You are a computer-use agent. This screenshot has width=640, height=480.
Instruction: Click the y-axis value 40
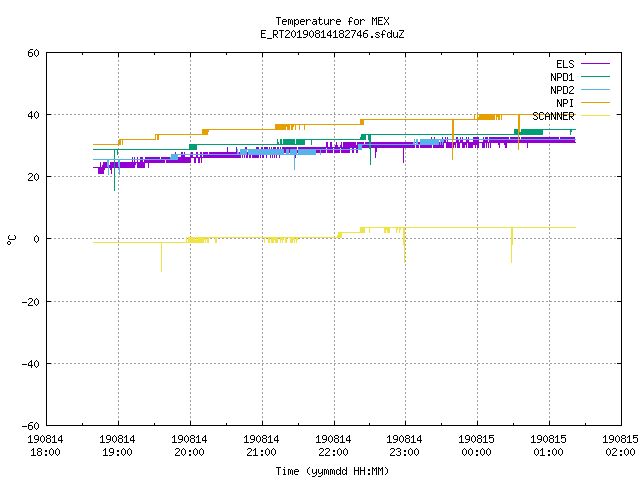pos(33,115)
